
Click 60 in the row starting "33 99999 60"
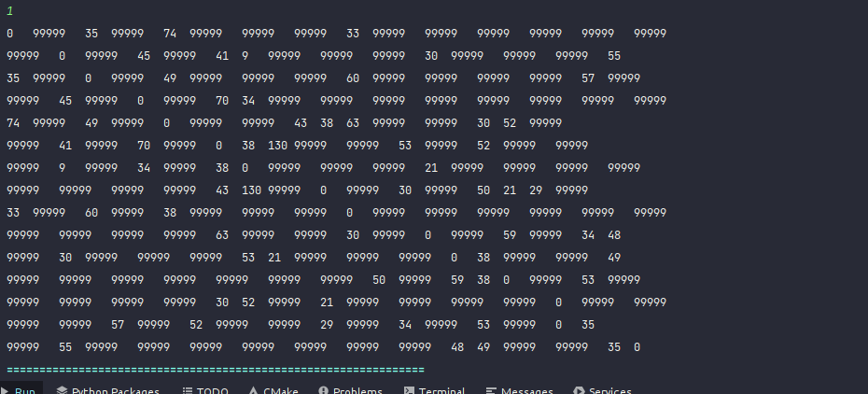coord(91,213)
